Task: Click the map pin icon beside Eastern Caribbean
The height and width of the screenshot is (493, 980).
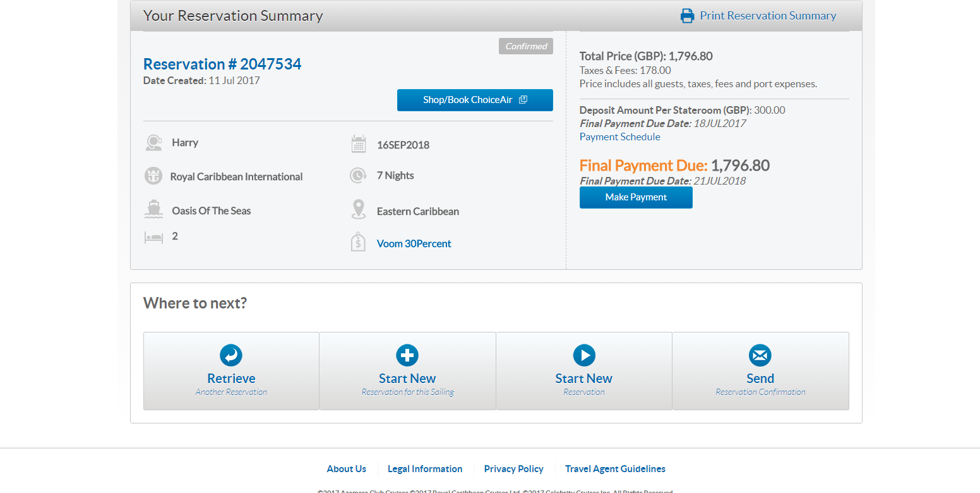Action: point(359,210)
